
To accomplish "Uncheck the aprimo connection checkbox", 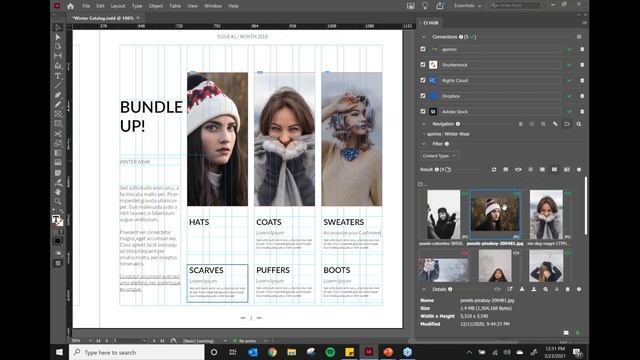I will 423,49.
